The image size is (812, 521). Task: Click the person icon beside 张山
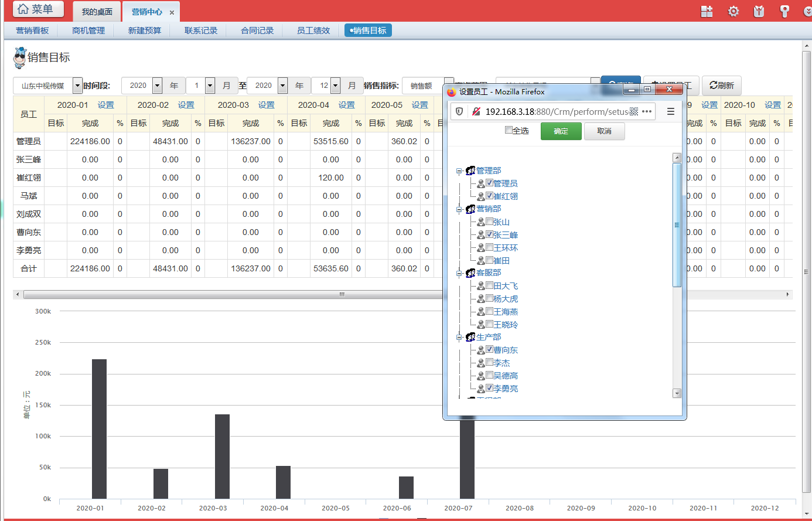[481, 222]
